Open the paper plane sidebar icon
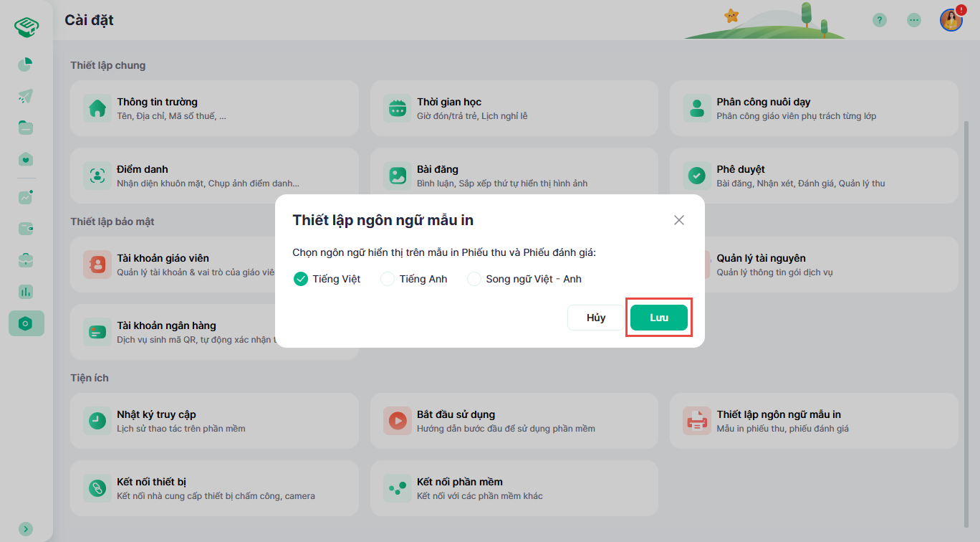The image size is (980, 542). coord(26,96)
